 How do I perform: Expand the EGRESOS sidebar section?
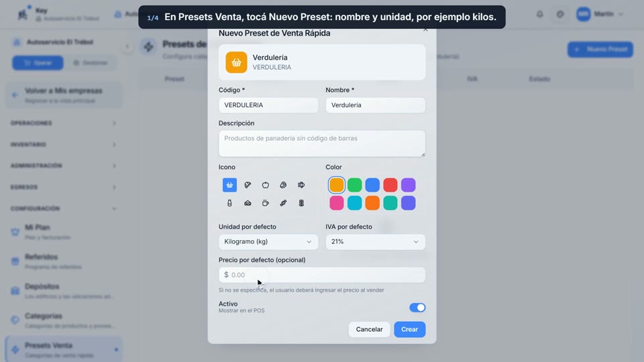[x=64, y=187]
